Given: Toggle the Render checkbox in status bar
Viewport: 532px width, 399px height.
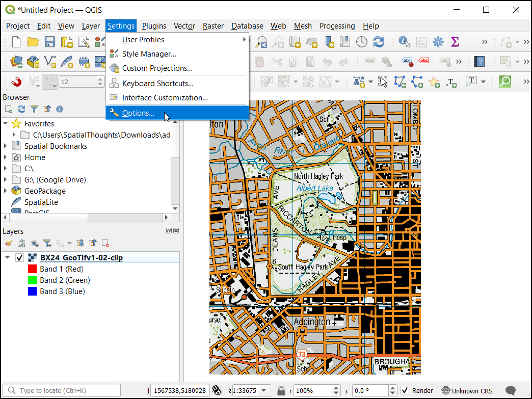Looking at the screenshot, I should coord(405,391).
